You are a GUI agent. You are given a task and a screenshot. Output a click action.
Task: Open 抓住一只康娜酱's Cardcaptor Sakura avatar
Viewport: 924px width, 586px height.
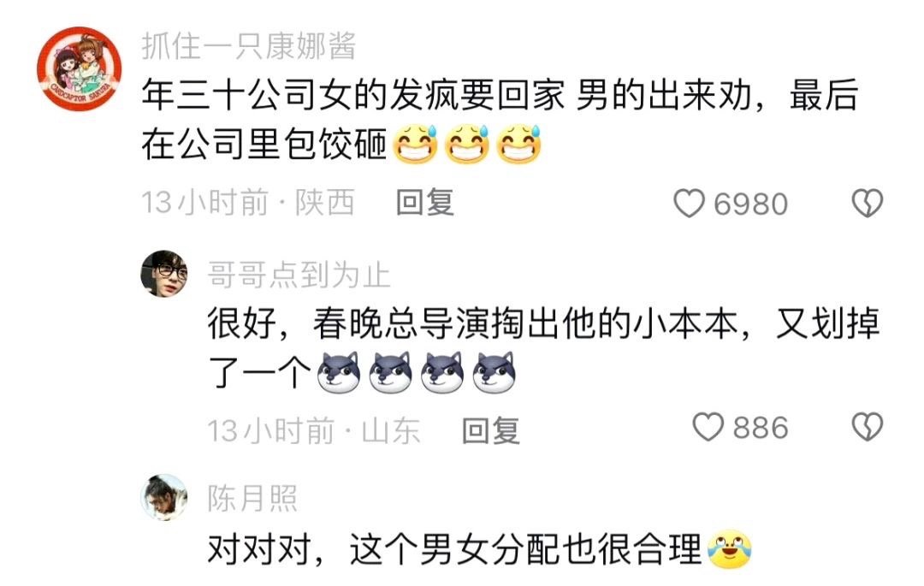[80, 69]
